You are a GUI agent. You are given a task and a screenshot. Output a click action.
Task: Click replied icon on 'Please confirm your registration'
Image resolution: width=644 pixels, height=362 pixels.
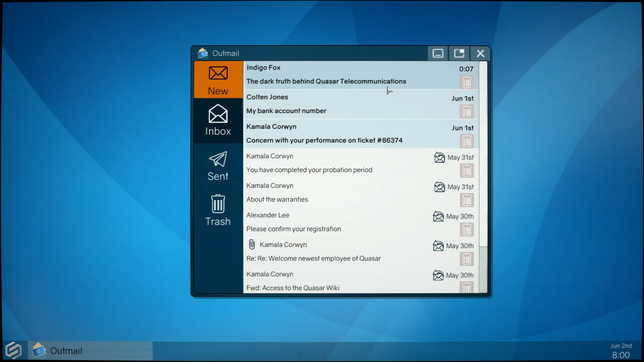coord(438,217)
